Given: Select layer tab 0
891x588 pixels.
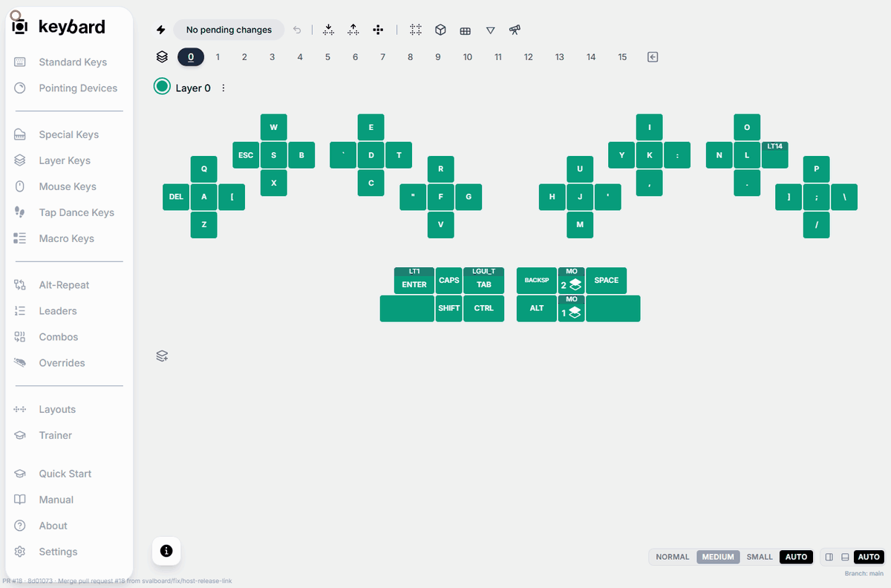Looking at the screenshot, I should click(191, 56).
